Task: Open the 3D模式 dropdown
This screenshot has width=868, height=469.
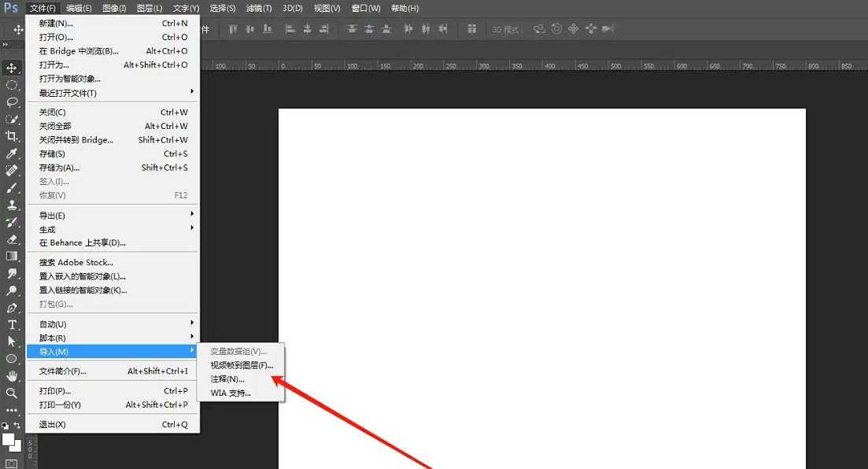Action: point(508,29)
